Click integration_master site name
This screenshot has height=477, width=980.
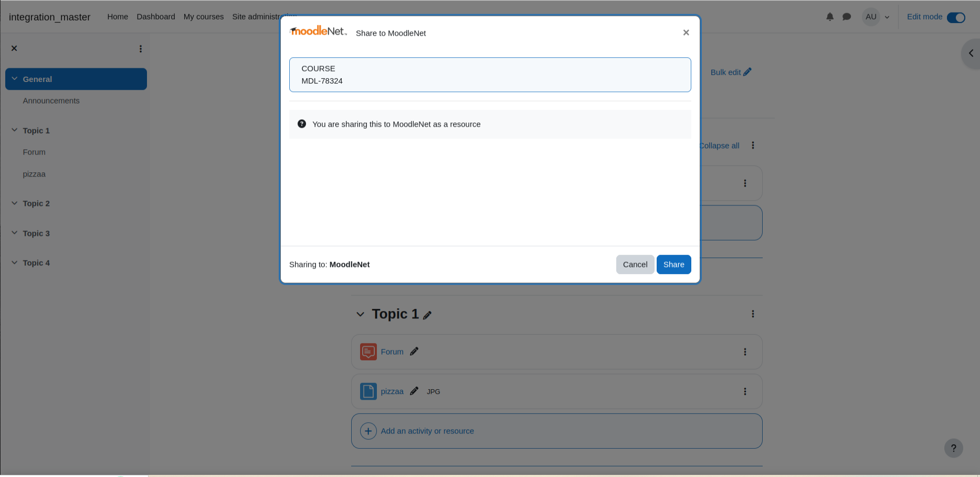click(x=49, y=17)
